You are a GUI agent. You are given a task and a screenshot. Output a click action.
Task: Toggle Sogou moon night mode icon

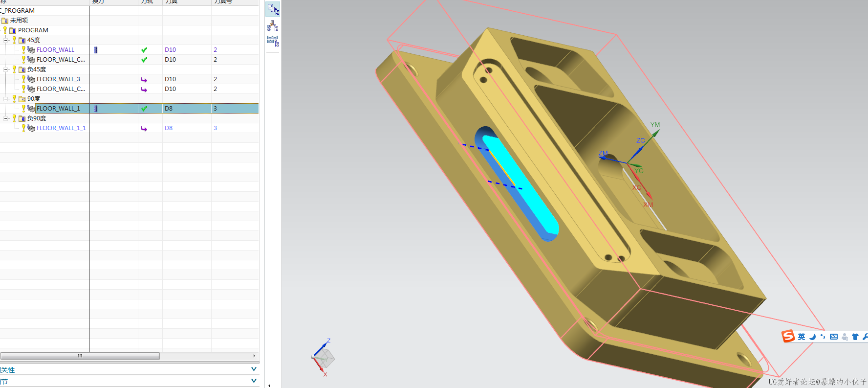pos(812,337)
